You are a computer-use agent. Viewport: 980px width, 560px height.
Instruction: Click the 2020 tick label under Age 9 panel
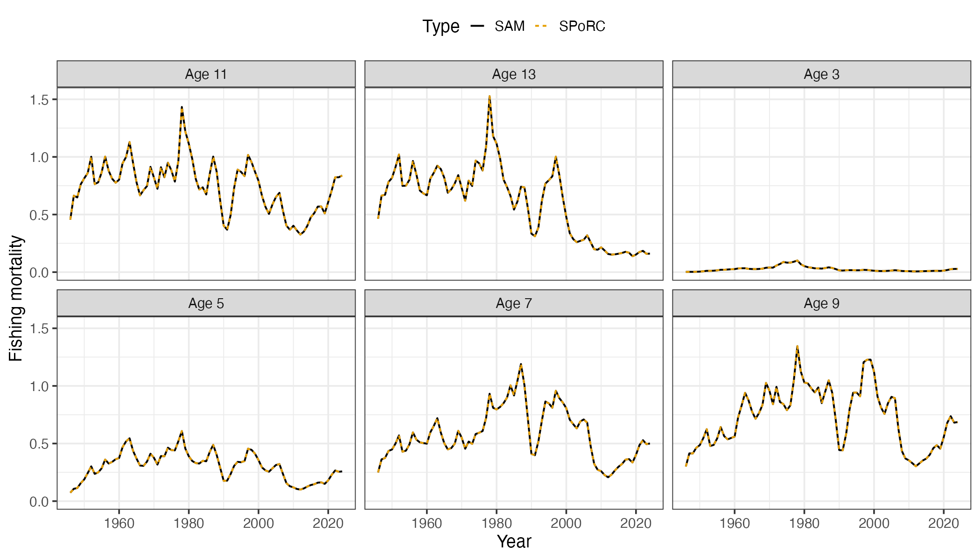click(x=944, y=523)
